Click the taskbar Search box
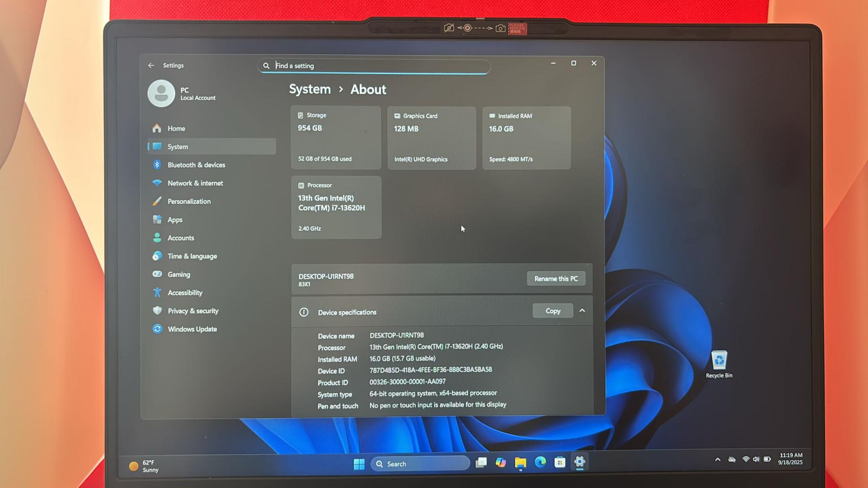 420,464
